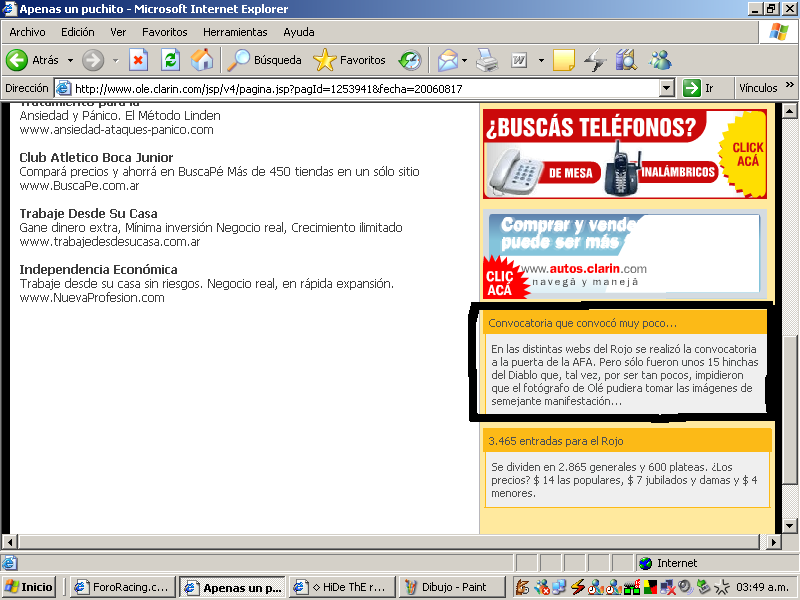Open '3.465 entradas para el Rojo' headline
Viewport: 800px width, 600px height.
(x=556, y=441)
